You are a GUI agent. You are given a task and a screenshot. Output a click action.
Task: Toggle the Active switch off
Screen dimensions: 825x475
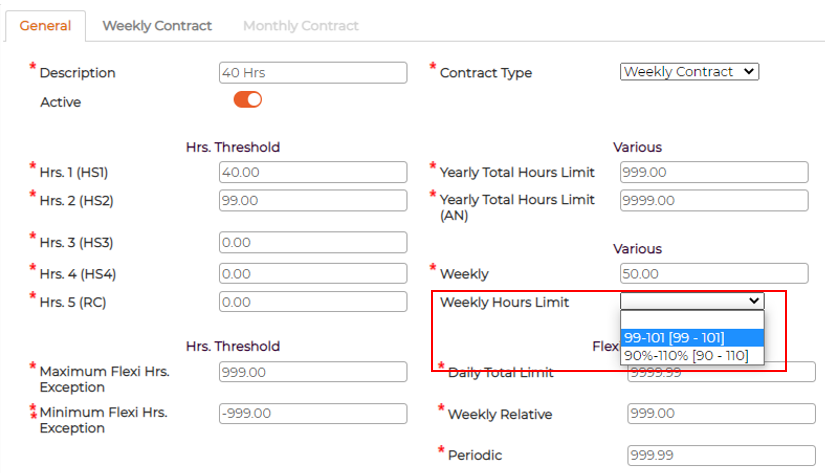pos(247,99)
